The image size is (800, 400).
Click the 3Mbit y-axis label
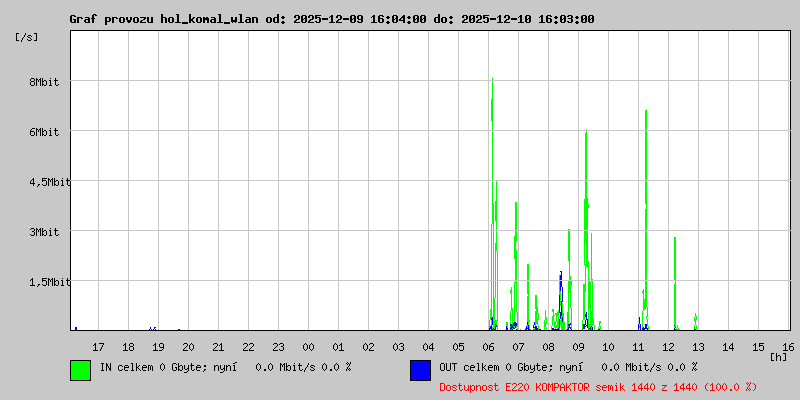click(x=44, y=232)
